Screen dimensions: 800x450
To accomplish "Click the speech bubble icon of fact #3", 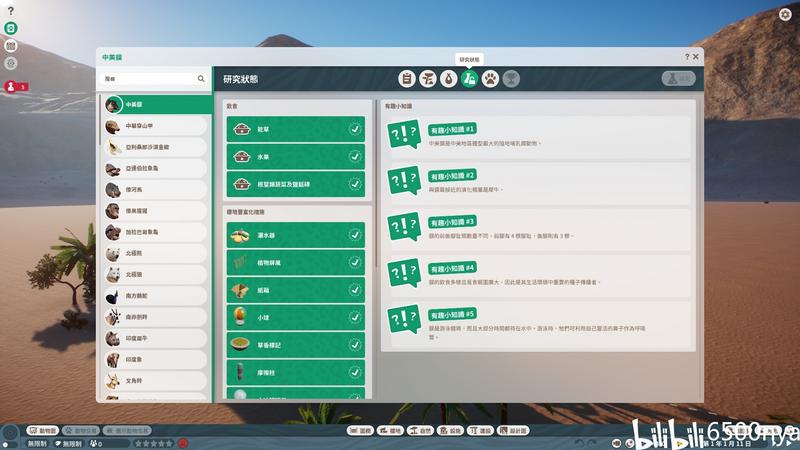I will [404, 227].
